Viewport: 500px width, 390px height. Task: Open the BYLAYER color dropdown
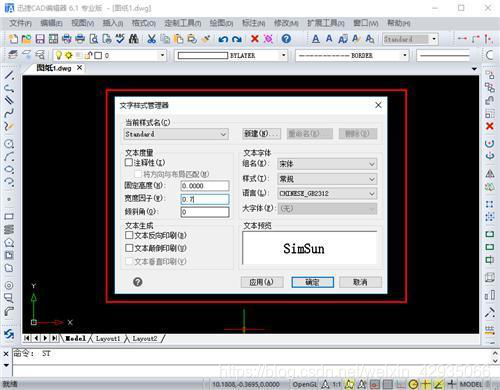coord(283,55)
